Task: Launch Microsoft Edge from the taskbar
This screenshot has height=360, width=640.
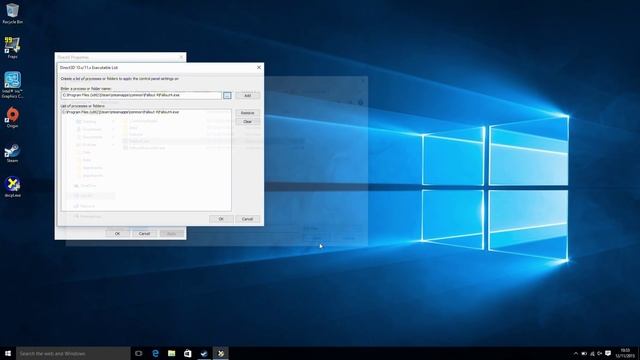Action: [x=155, y=353]
